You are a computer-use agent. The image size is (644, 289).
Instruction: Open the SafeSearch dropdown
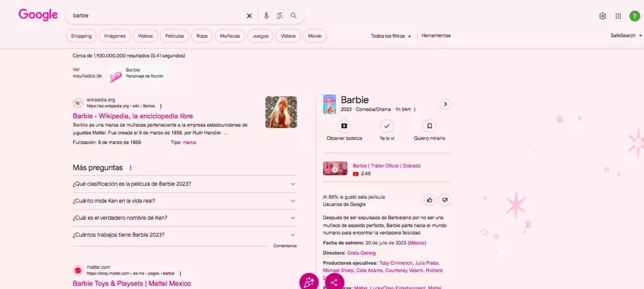[x=626, y=35]
